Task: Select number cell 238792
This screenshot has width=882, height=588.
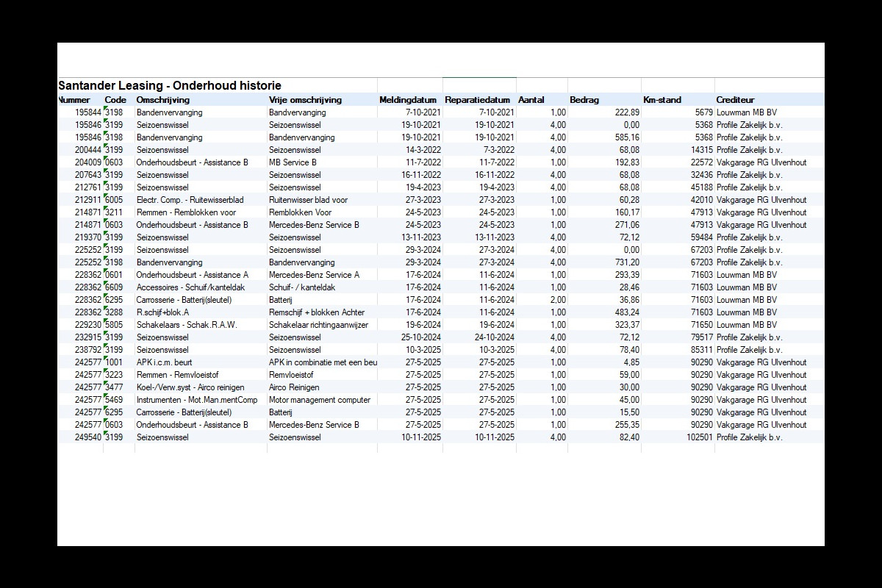Action: [x=88, y=350]
